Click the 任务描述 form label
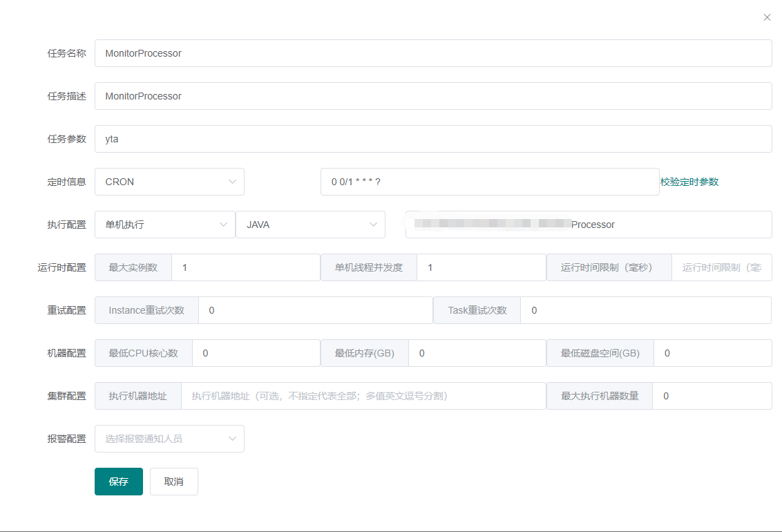The height and width of the screenshot is (532, 782). pos(67,96)
